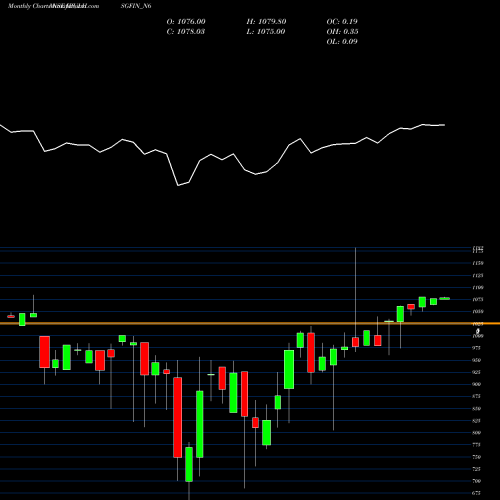
Task: Select the OH: 0.35 reading
Action: pyautogui.click(x=342, y=32)
